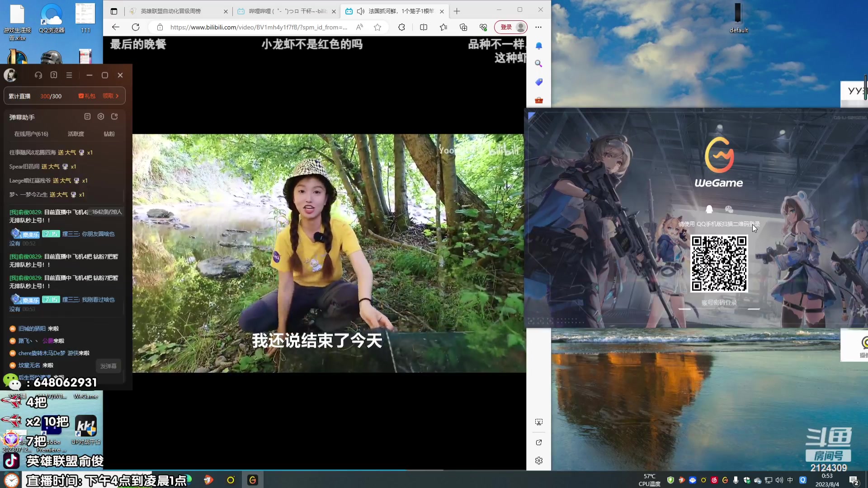Open the favorites list in Edge toolbar
Viewport: 868px width, 488px height.
tap(443, 27)
